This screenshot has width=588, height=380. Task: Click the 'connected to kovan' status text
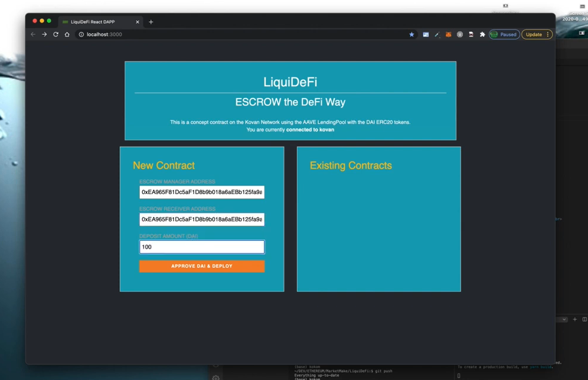click(310, 130)
